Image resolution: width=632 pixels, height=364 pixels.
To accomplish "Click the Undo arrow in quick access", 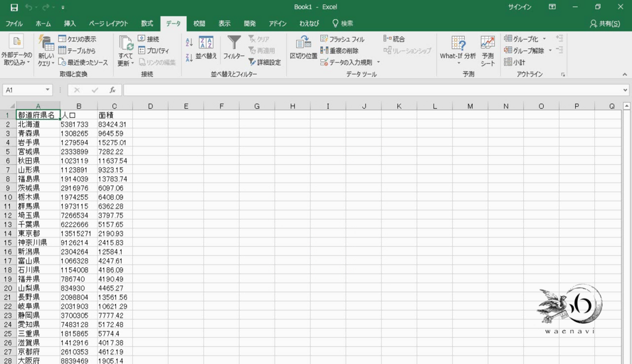I will coord(28,7).
